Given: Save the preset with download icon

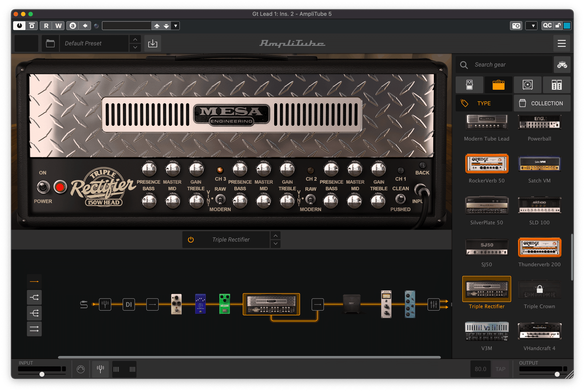Looking at the screenshot, I should [152, 44].
